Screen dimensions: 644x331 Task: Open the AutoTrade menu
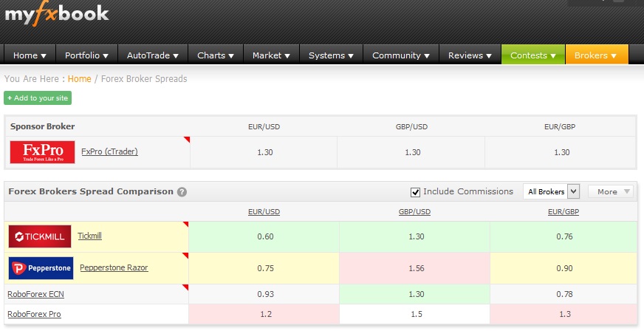153,55
